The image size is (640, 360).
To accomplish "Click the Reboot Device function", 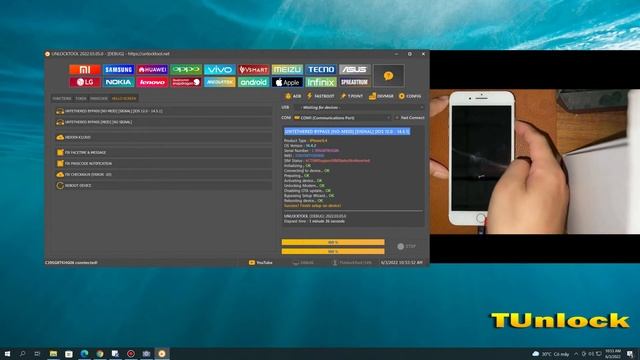I will click(x=163, y=185).
